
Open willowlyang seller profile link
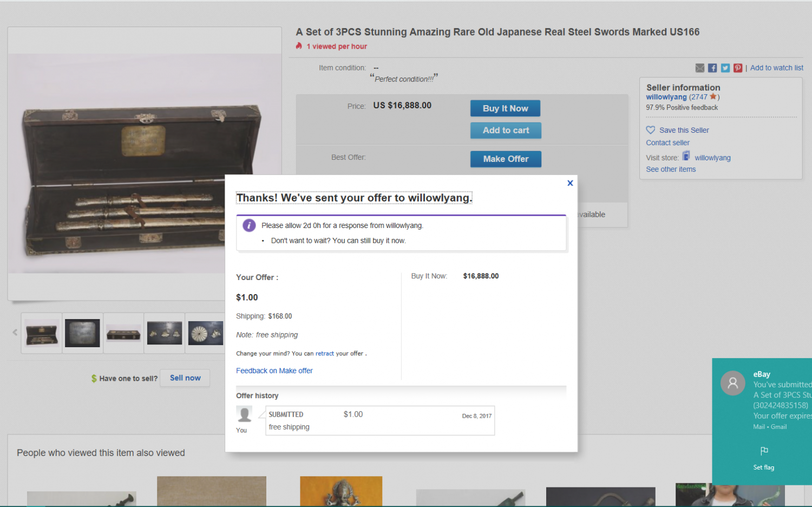(666, 97)
